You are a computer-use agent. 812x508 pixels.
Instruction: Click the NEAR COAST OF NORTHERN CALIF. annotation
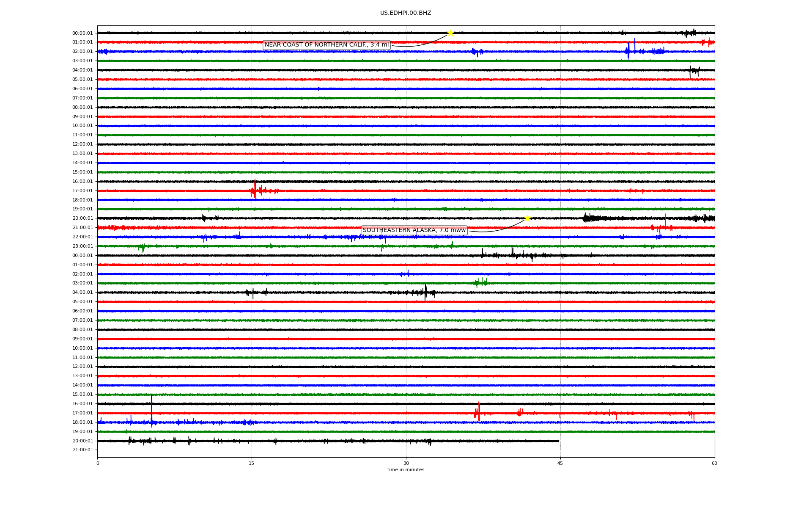click(326, 45)
